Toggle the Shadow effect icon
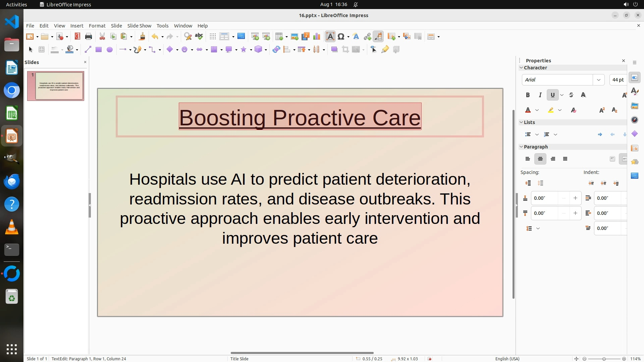The height and width of the screenshot is (362, 644). (x=334, y=50)
